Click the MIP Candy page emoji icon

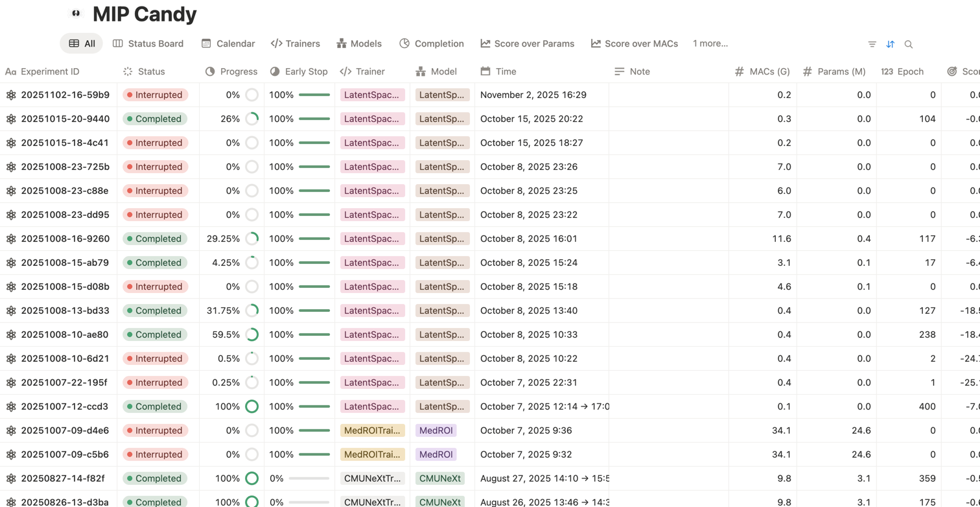(x=76, y=13)
